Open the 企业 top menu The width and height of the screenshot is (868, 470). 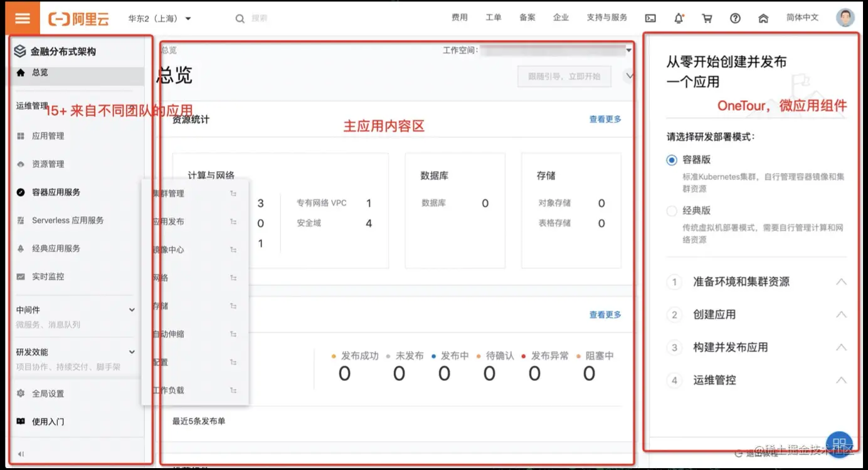click(x=561, y=18)
